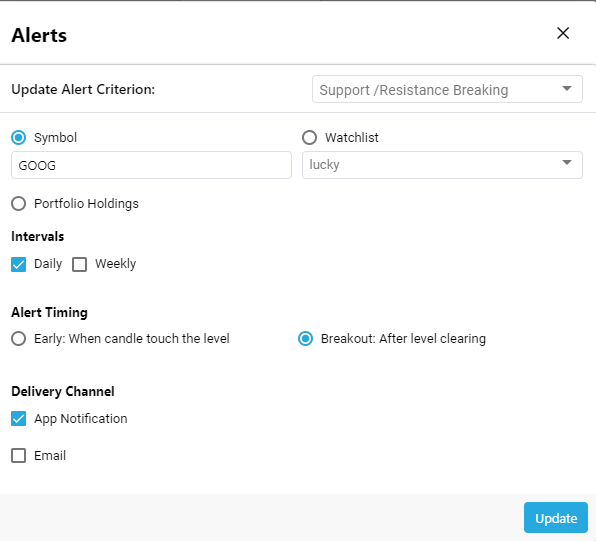This screenshot has width=596, height=541.
Task: Choose Portfolio Holdings radio option
Action: 19,204
